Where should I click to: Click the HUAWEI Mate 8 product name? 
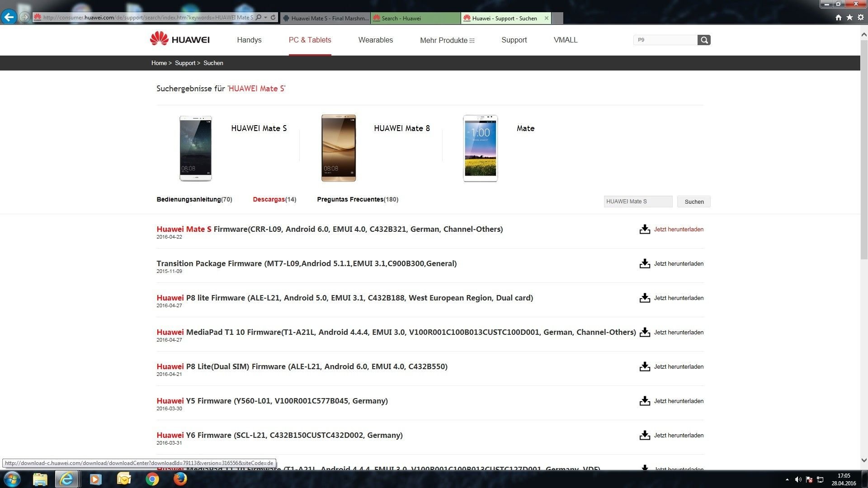pyautogui.click(x=402, y=128)
